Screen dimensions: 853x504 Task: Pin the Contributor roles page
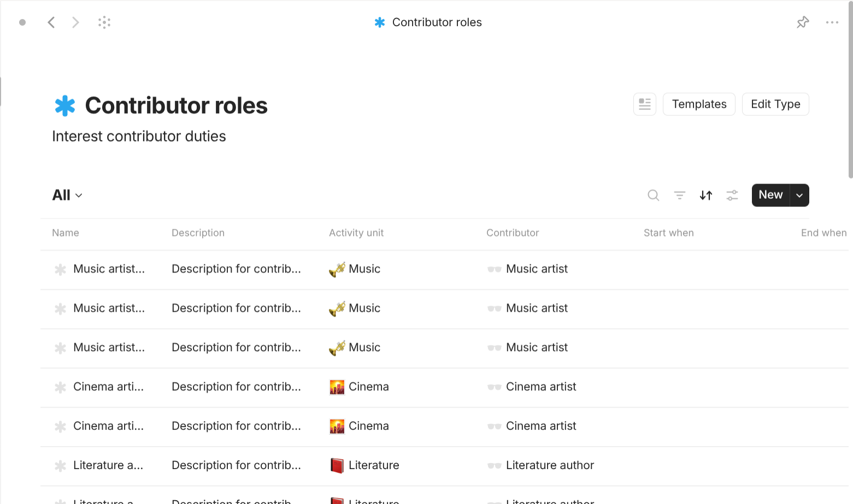[x=803, y=22]
